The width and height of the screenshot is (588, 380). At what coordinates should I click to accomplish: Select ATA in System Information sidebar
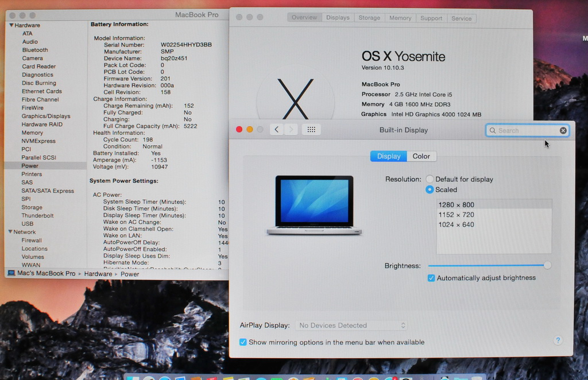[x=28, y=33]
